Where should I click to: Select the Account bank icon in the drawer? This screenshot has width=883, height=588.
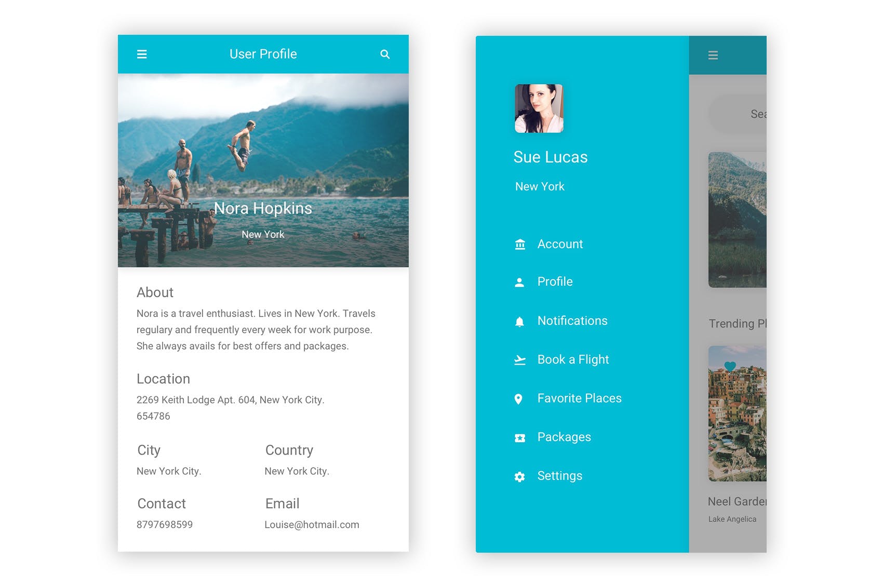[x=519, y=243]
